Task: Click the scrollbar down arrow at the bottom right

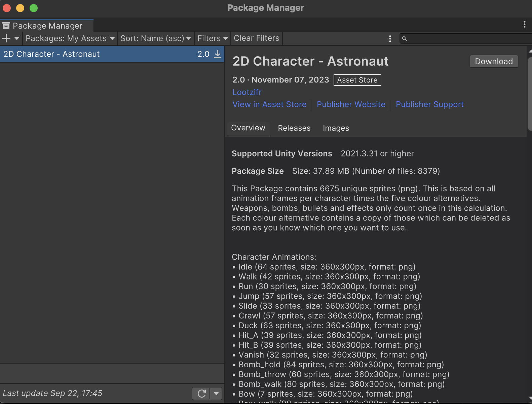Action: [530, 398]
